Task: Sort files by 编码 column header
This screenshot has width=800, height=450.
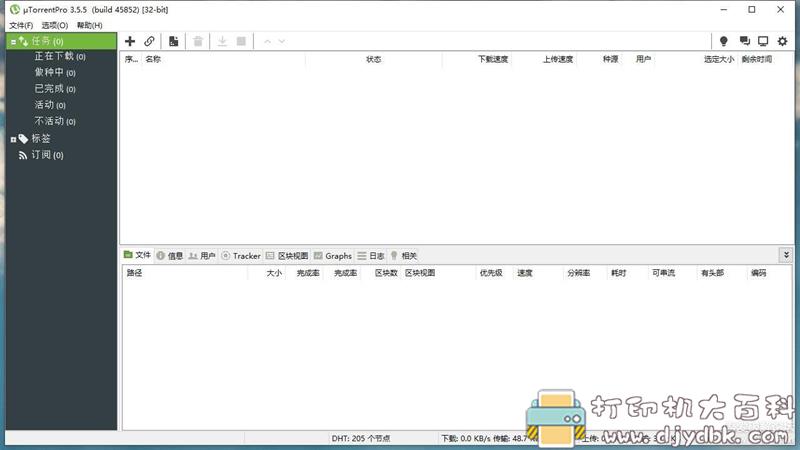Action: [x=758, y=273]
